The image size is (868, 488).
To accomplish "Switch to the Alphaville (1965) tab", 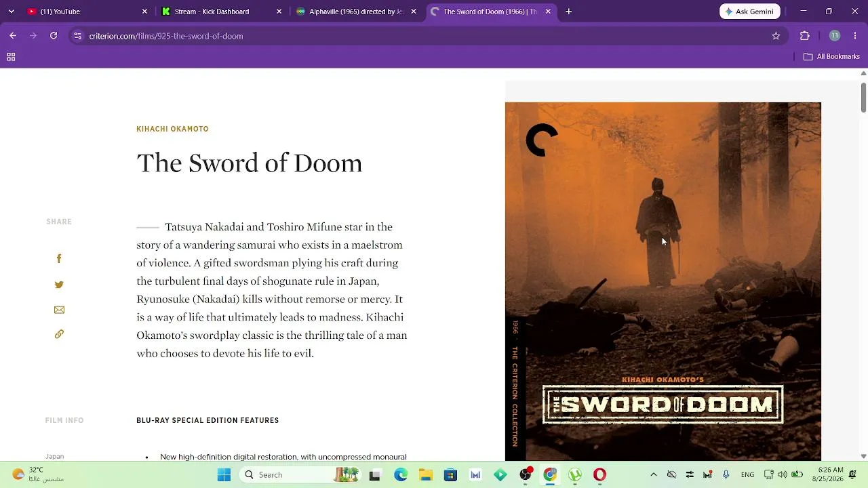I will click(355, 12).
